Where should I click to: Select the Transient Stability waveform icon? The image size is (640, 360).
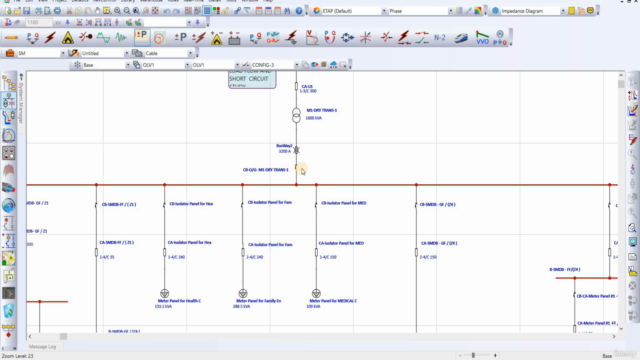coord(121,38)
